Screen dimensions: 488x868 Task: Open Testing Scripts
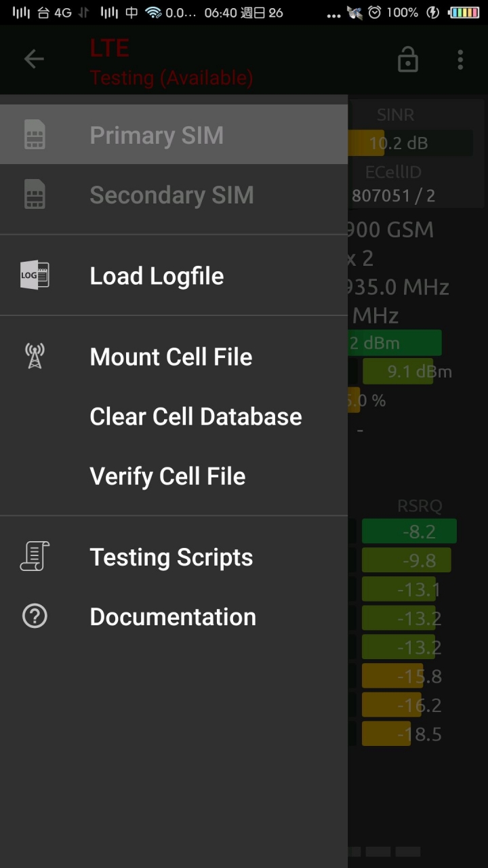coord(171,557)
